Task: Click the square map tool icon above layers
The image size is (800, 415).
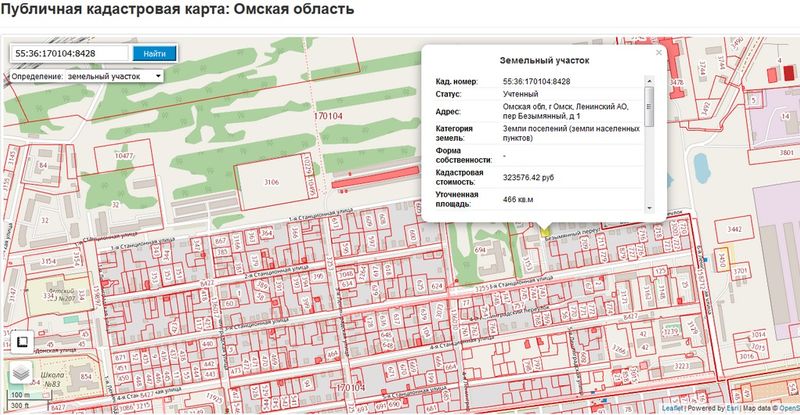Action: [x=20, y=342]
